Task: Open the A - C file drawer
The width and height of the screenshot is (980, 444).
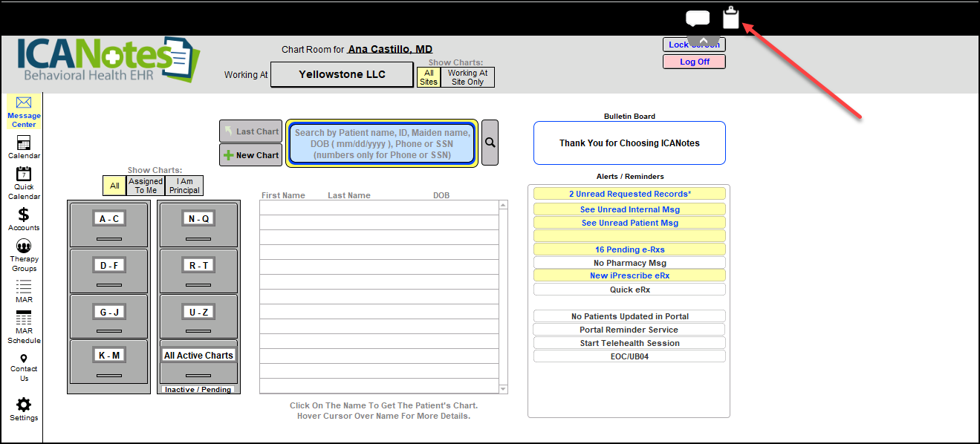Action: pyautogui.click(x=108, y=219)
